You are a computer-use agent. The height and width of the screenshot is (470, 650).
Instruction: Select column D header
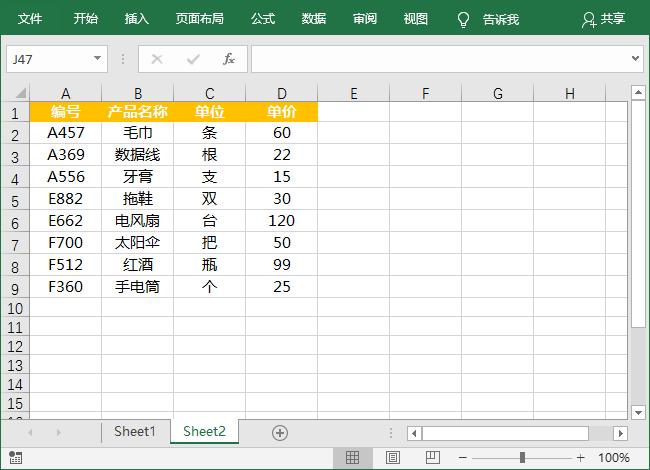[x=281, y=93]
